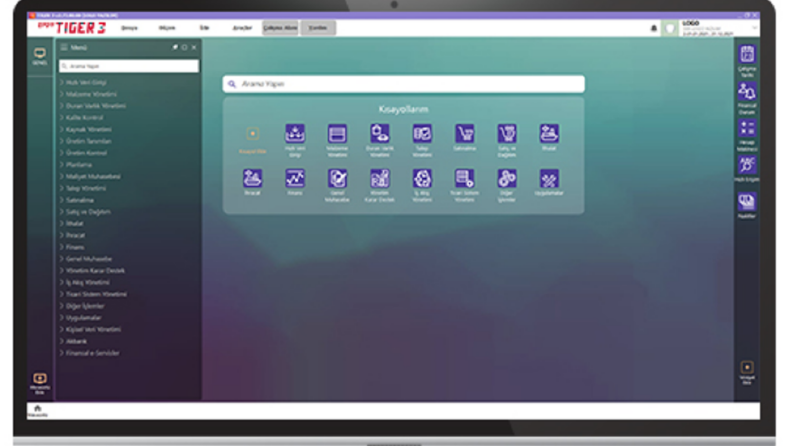Open the Diğer İşlemler gears shortcut icon
This screenshot has width=793, height=446.
(507, 179)
